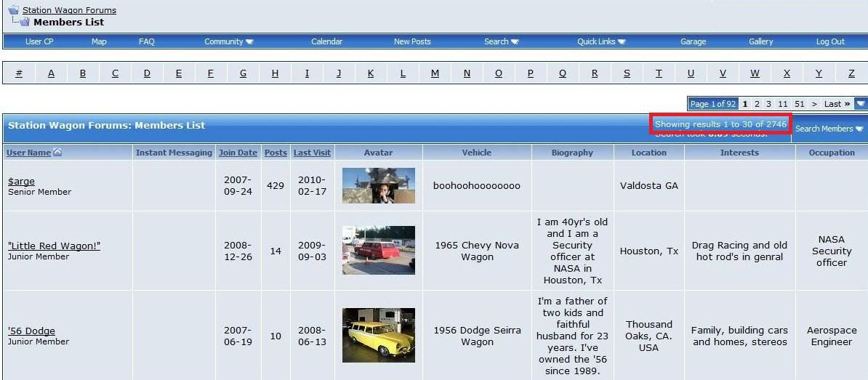Sort members by Join Date column

[x=238, y=153]
